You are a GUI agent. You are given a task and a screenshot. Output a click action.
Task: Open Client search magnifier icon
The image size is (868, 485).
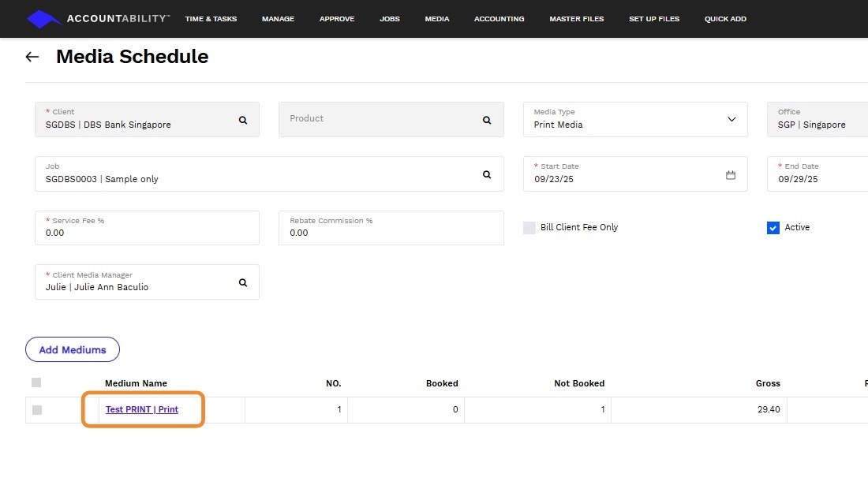tap(243, 120)
